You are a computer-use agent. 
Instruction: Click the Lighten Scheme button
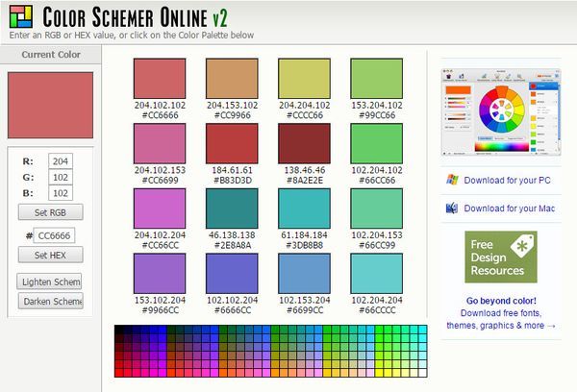tap(49, 282)
